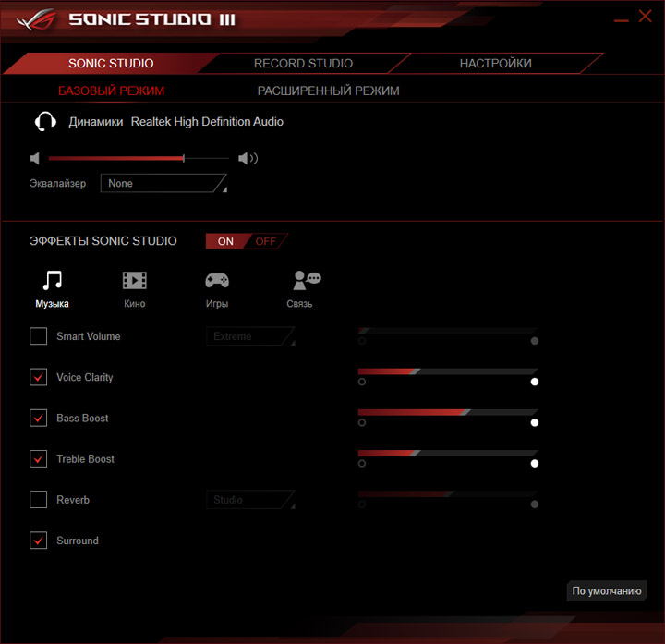The height and width of the screenshot is (644, 665).
Task: Select the Игры gamepad icon
Action: point(217,281)
